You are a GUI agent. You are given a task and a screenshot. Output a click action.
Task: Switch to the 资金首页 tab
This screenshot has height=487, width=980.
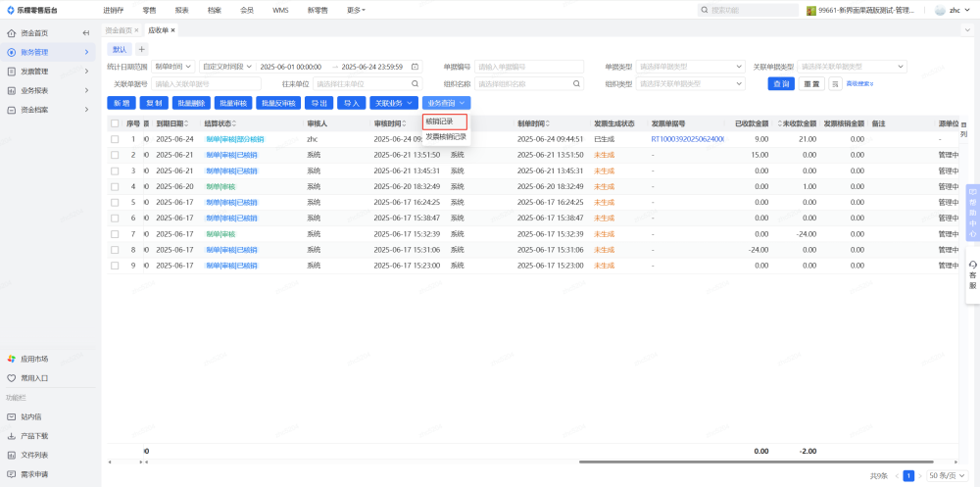[121, 30]
